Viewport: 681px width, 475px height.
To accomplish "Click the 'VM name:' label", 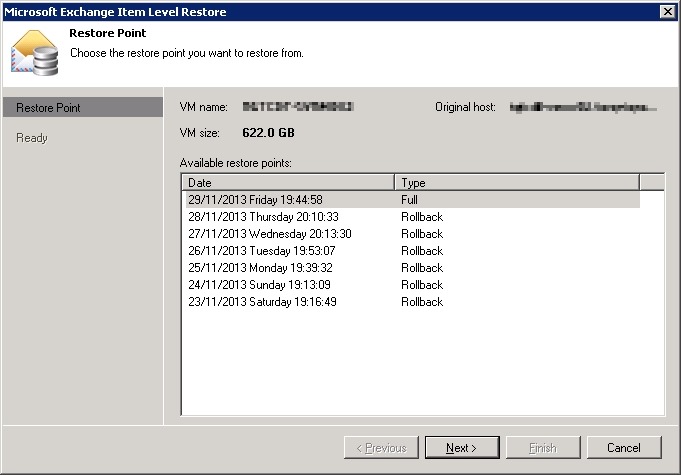I will (203, 107).
